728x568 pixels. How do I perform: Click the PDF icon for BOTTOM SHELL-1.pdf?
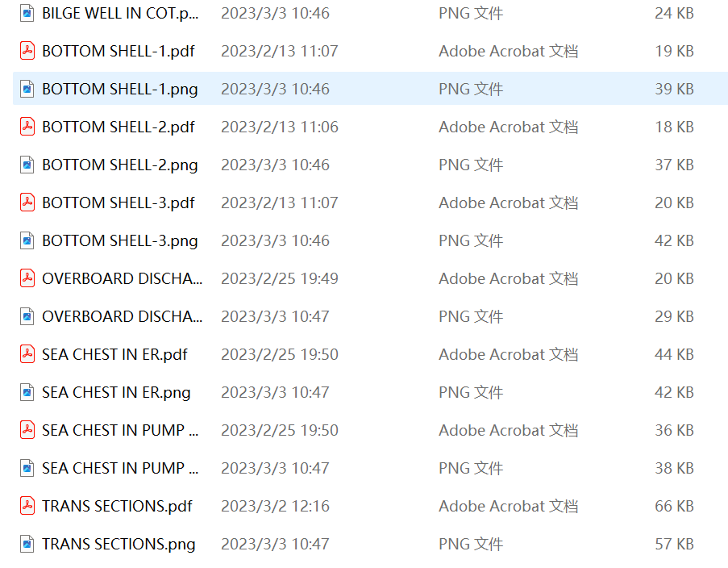point(27,51)
